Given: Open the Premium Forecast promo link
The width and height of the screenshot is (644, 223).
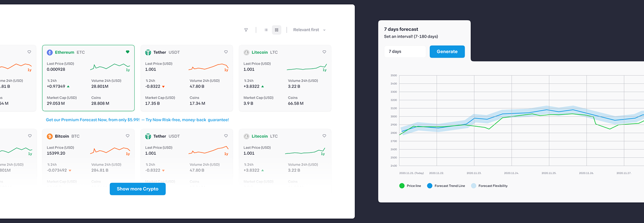Looking at the screenshot, I should tap(138, 120).
